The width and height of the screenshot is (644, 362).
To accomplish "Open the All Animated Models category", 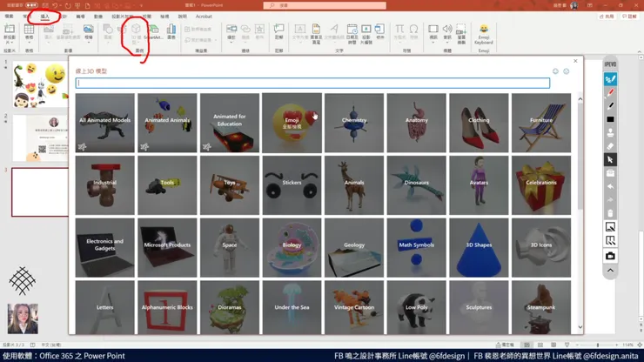I will pos(104,123).
